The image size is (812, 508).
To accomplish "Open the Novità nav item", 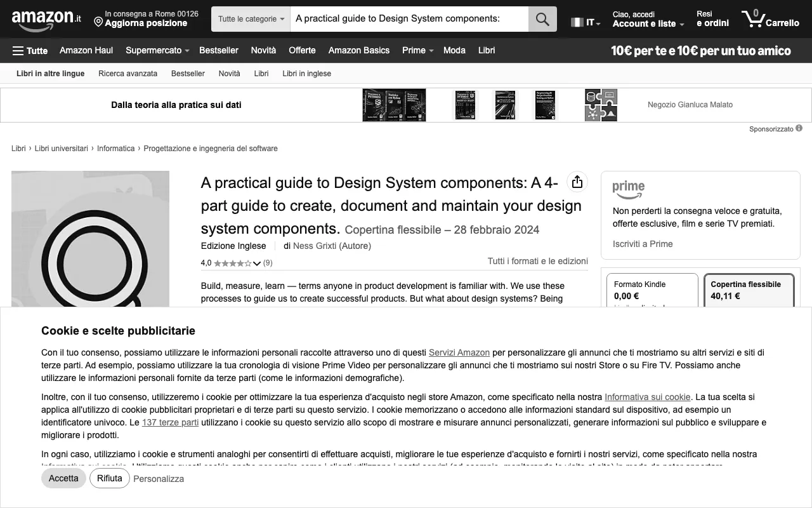I will coord(263,50).
